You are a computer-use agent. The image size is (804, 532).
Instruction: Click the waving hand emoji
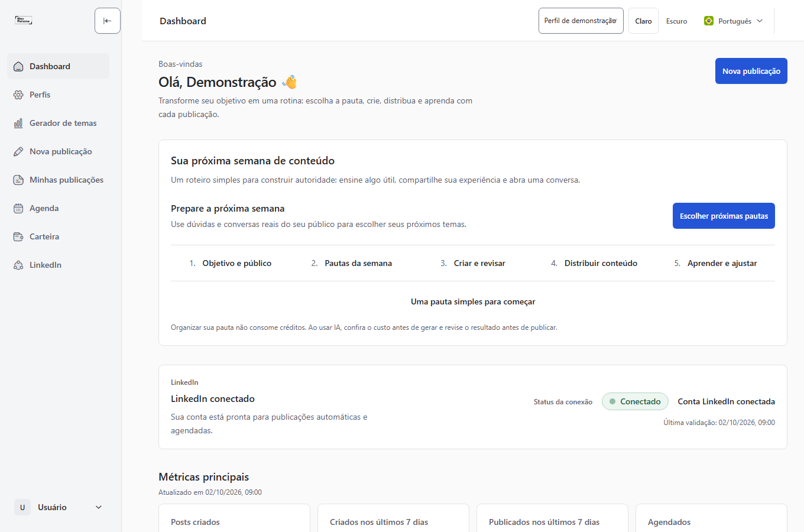290,82
